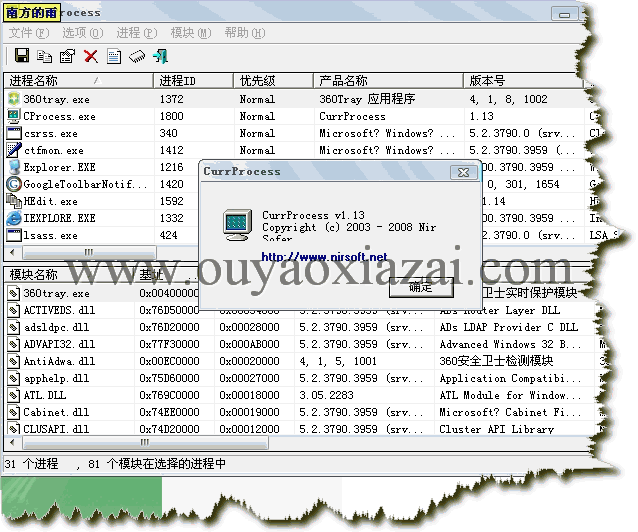The image size is (638, 532).
Task: Click the module list scroll left arrow
Action: pyautogui.click(x=13, y=442)
